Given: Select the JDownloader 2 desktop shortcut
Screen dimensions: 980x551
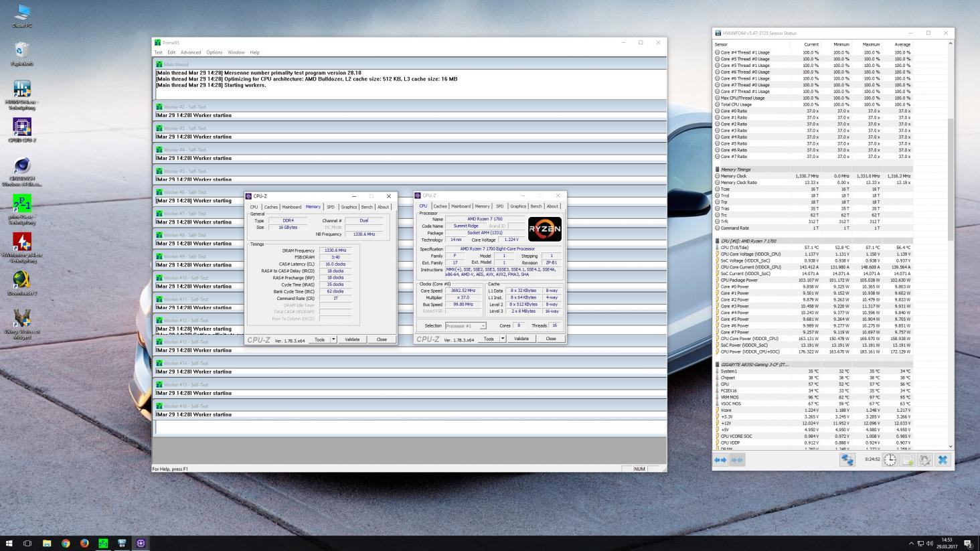Looking at the screenshot, I should [22, 283].
